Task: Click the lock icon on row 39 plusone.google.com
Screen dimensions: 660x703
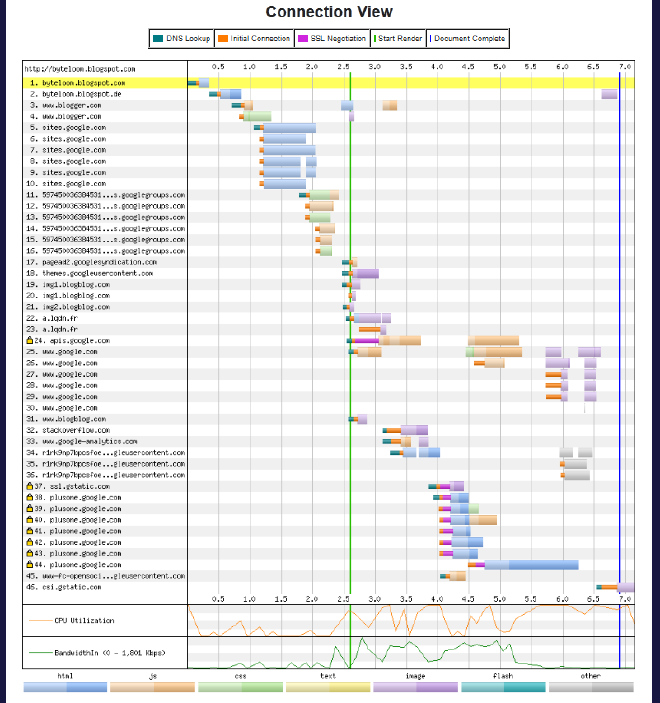Action: (30, 508)
